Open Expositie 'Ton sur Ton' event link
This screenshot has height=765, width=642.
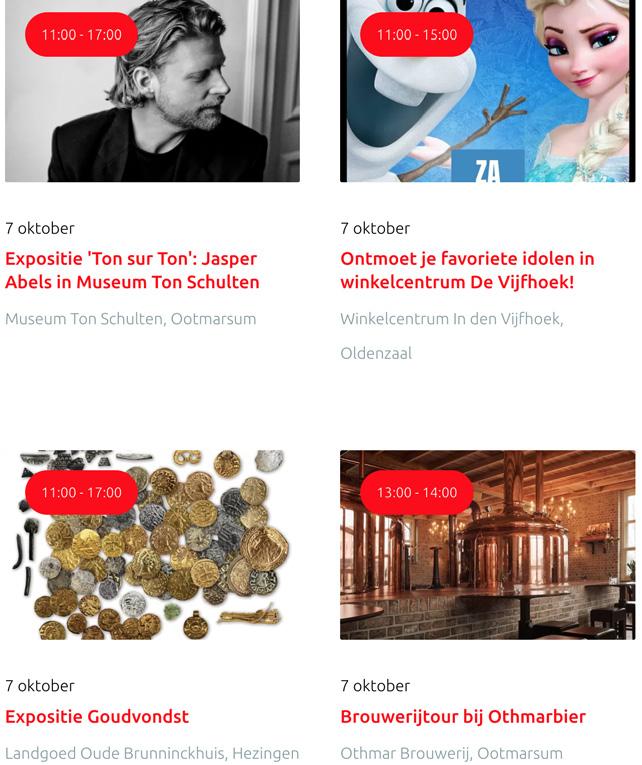[132, 270]
